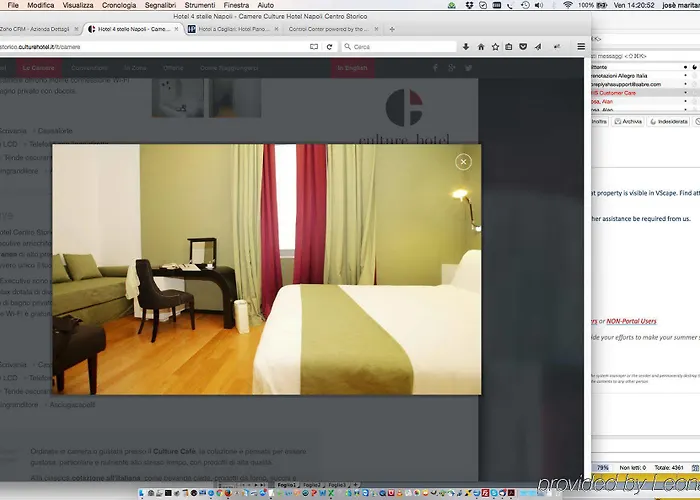Click Wi-Fi icon in menu bar
The image size is (700, 500).
click(567, 5)
